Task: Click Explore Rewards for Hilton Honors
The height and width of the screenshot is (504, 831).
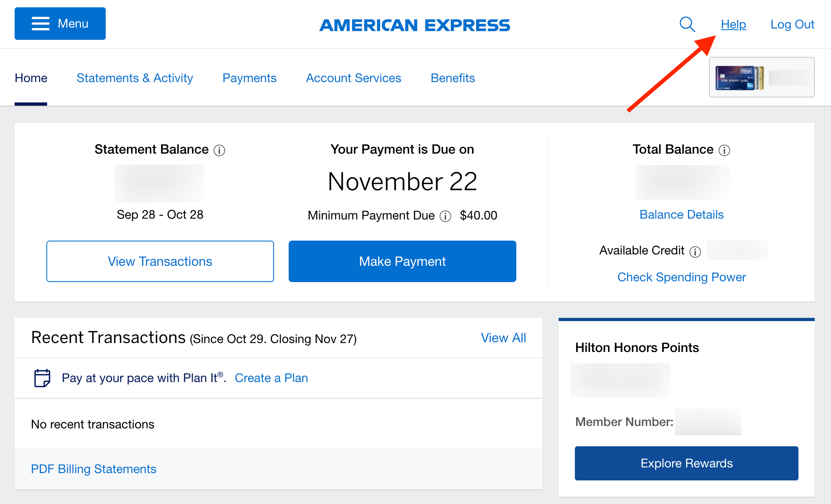Action: point(686,463)
